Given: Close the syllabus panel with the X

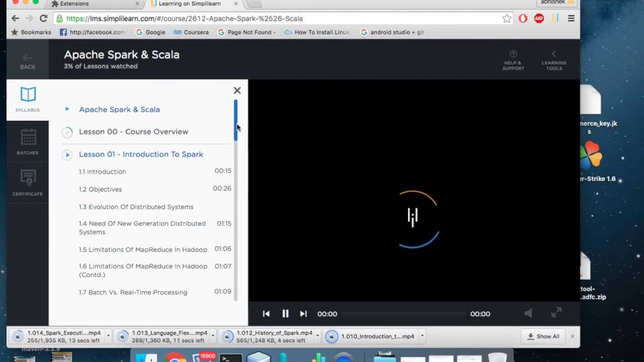Looking at the screenshot, I should [237, 90].
